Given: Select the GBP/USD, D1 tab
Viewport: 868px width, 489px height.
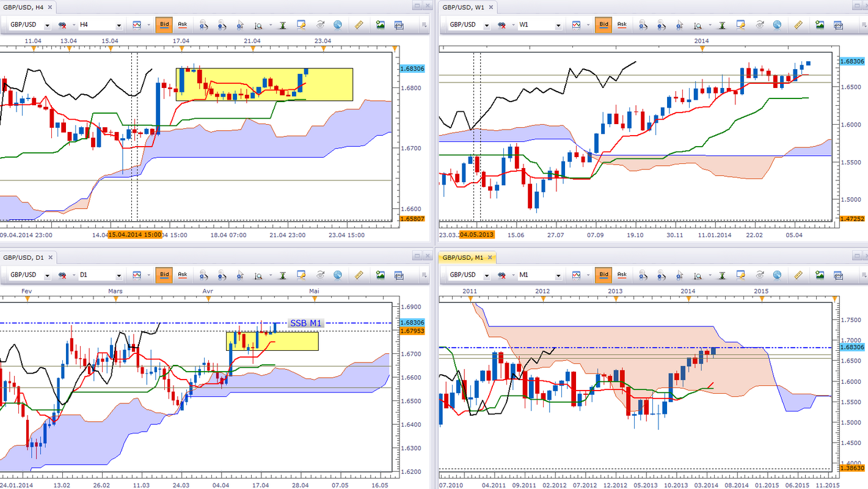Looking at the screenshot, I should click(23, 257).
